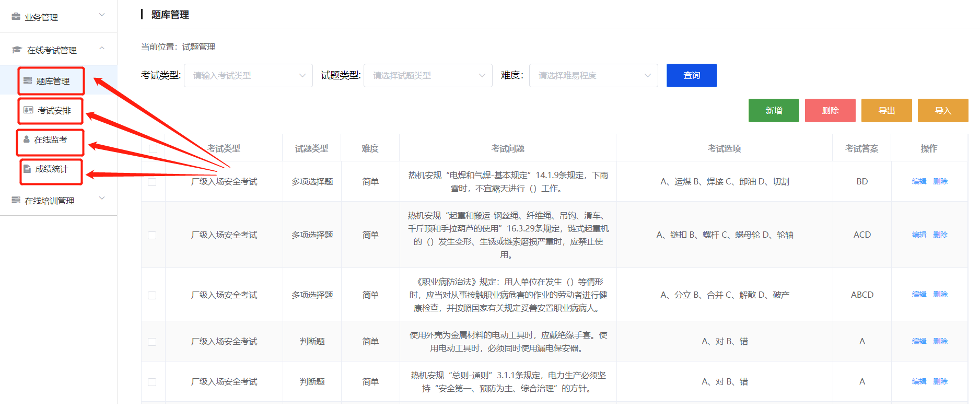Open the 考试安排 menu item

tap(54, 111)
